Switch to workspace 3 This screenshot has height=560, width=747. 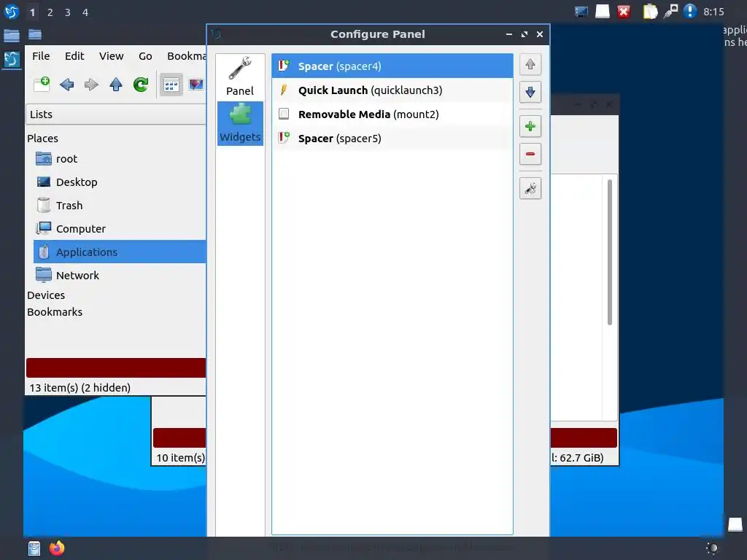click(68, 12)
